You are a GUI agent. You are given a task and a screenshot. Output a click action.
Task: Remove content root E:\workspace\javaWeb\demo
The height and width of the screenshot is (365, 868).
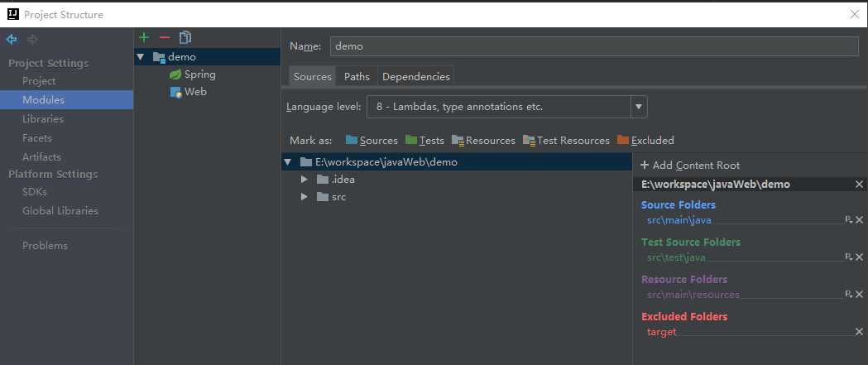pos(859,185)
